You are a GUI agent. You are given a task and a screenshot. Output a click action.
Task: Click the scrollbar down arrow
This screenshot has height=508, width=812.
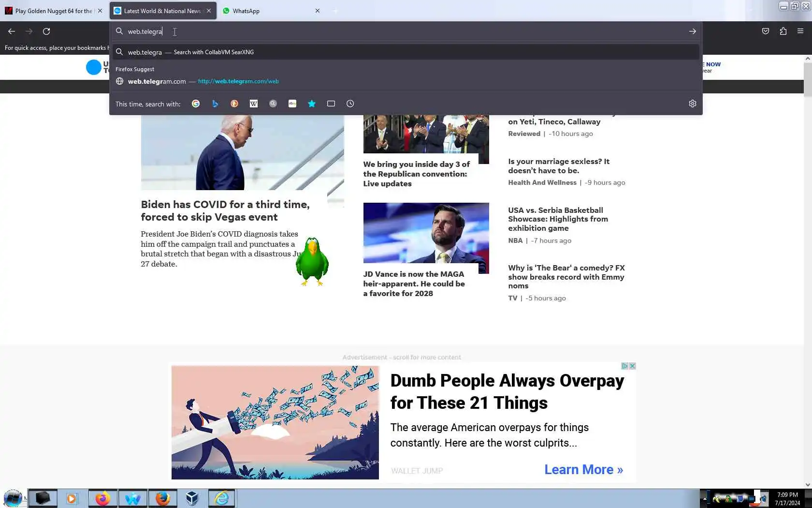pos(808,484)
